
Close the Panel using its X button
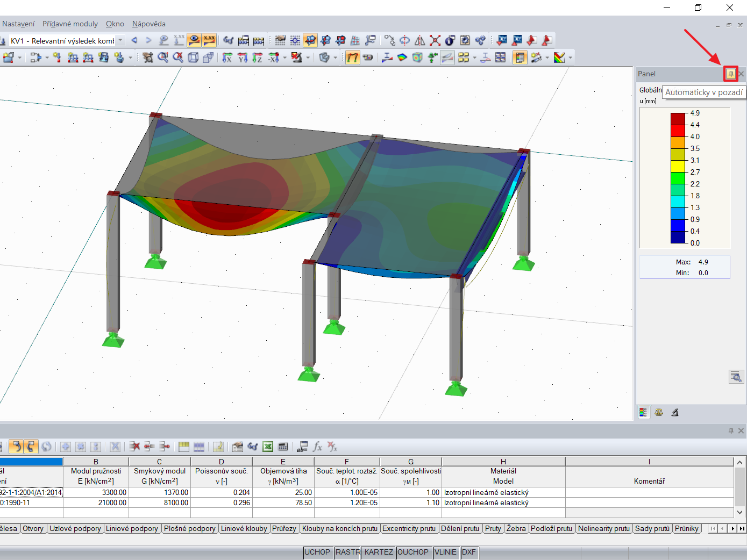click(x=741, y=74)
